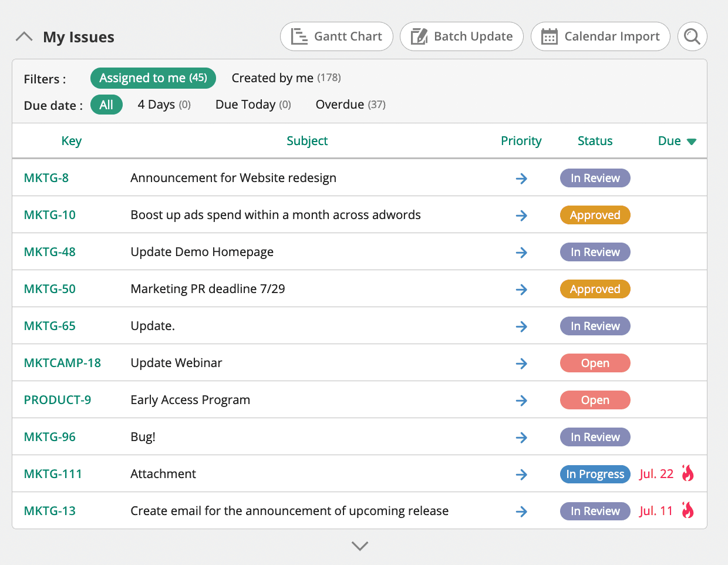Click the flame icon on MKTG-13 row

point(687,510)
